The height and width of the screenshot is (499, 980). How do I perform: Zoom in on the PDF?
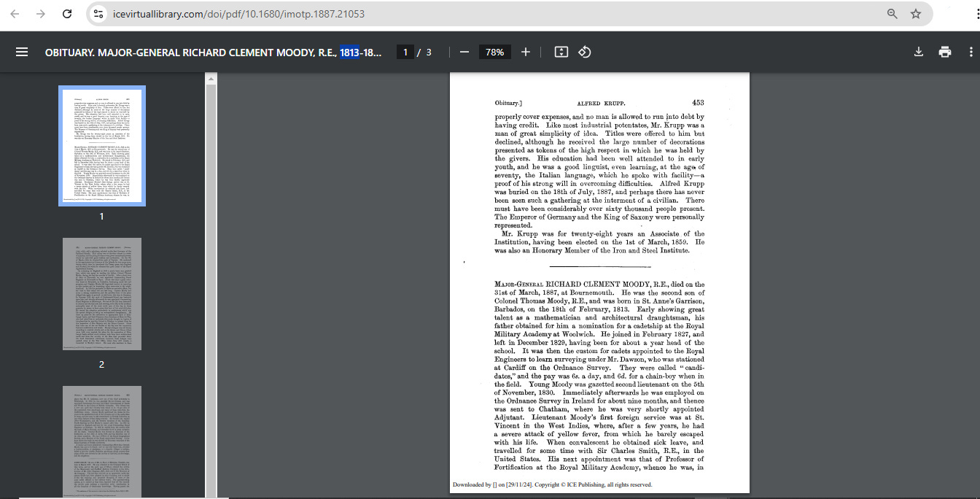(525, 52)
